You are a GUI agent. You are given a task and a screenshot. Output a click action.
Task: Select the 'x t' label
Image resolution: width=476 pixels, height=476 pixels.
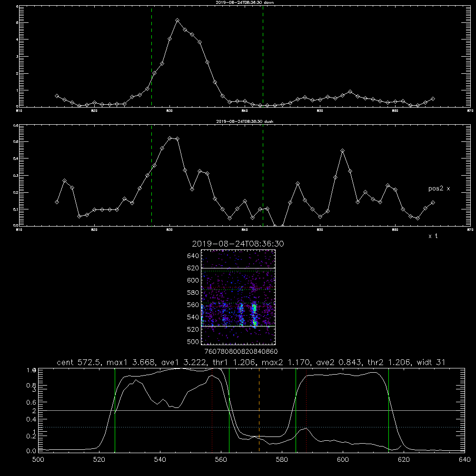(433, 236)
